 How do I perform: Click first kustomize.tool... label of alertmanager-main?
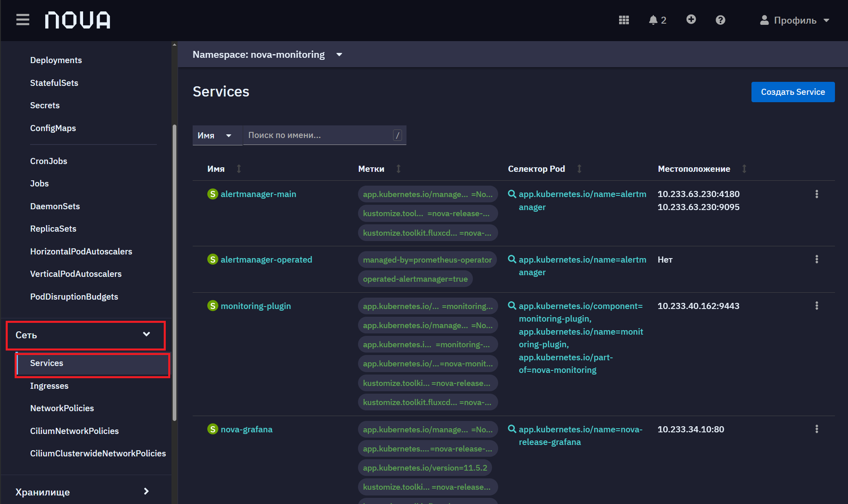[428, 214]
